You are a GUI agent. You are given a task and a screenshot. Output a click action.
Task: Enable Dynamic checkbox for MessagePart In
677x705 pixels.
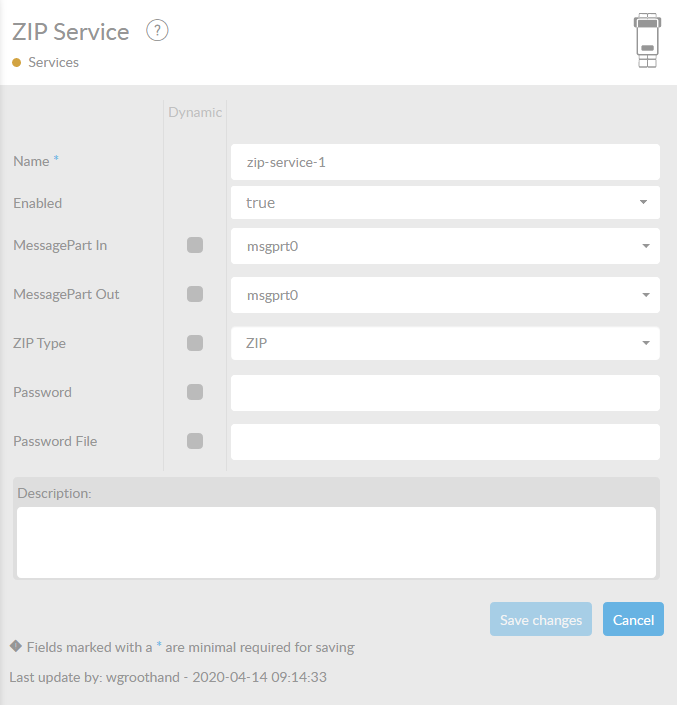[x=195, y=245]
